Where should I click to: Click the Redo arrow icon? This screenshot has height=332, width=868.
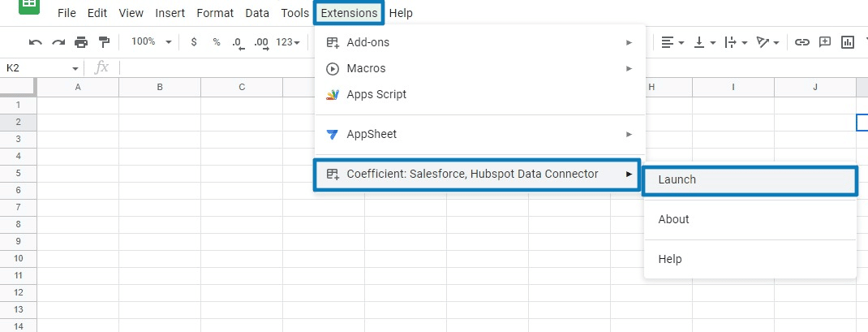point(58,42)
